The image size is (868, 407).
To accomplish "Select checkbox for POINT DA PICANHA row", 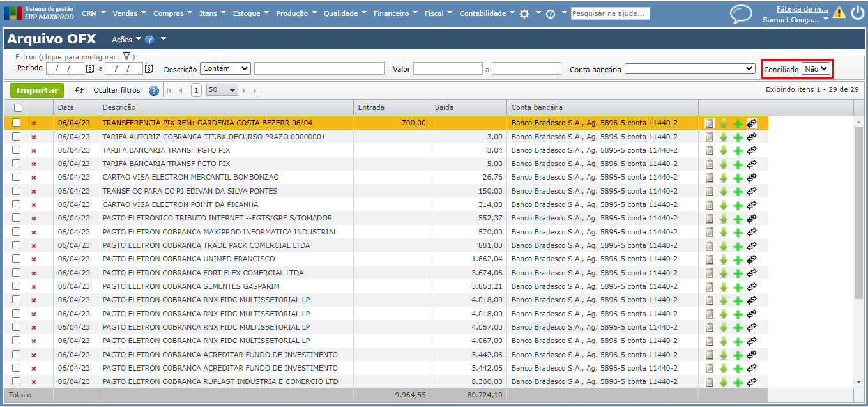I will pyautogui.click(x=17, y=204).
